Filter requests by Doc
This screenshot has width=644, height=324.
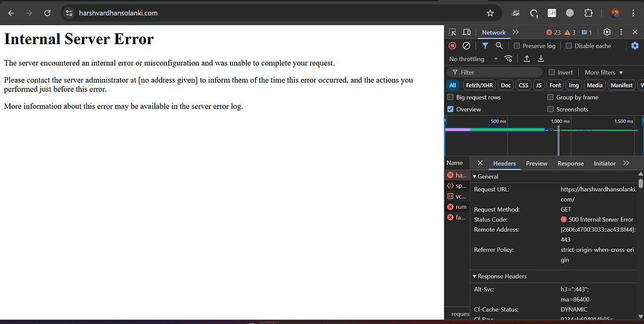tap(506, 85)
